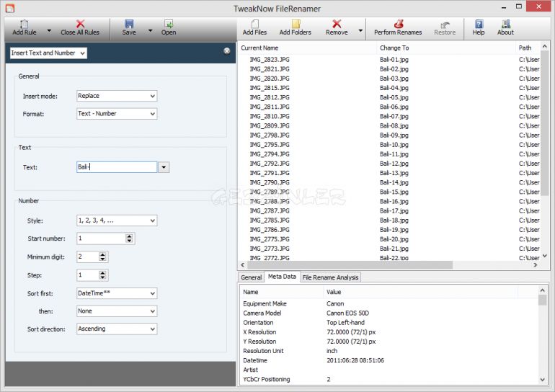This screenshot has height=392, width=555.
Task: Click the Start number spinner arrows
Action: (x=130, y=239)
